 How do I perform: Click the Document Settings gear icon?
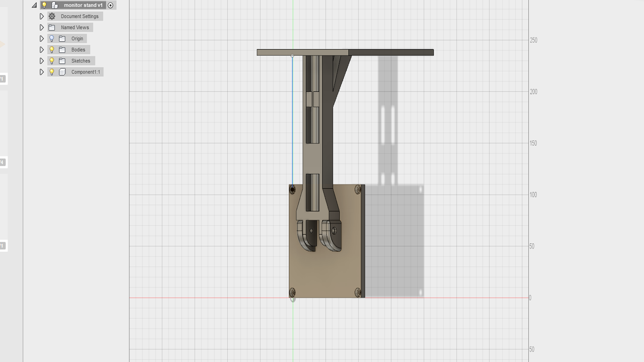click(52, 16)
